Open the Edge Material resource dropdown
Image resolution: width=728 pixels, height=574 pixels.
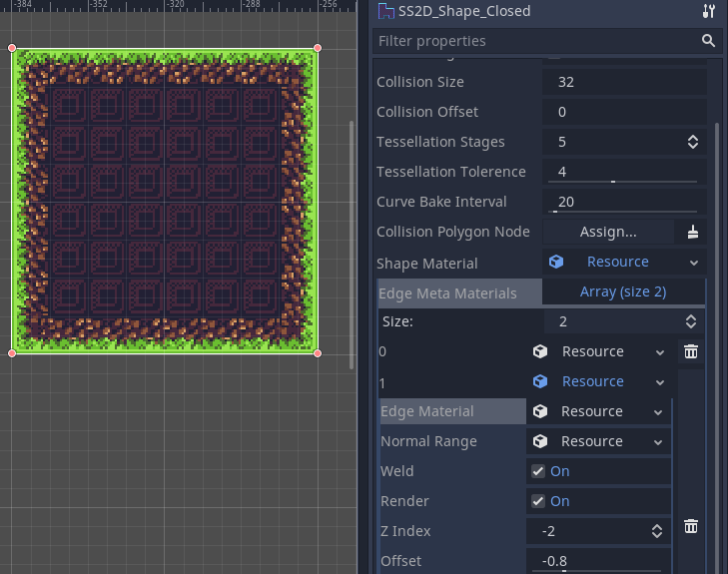[x=659, y=411]
